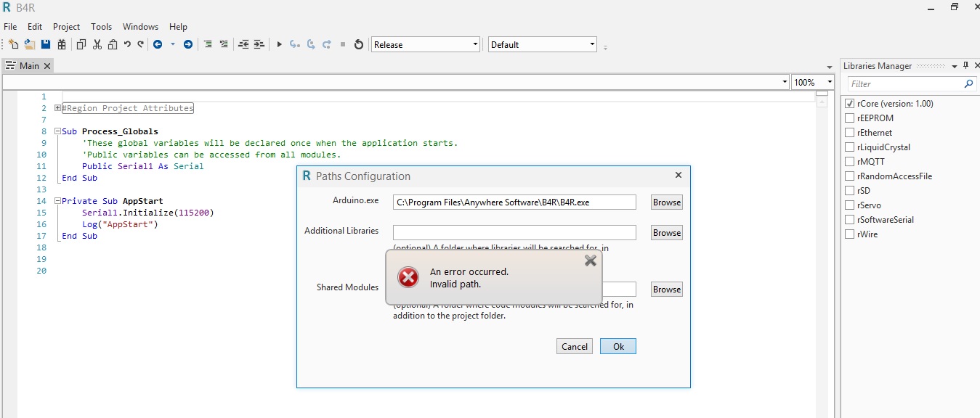
Task: Open the Windows menu
Action: 140,26
